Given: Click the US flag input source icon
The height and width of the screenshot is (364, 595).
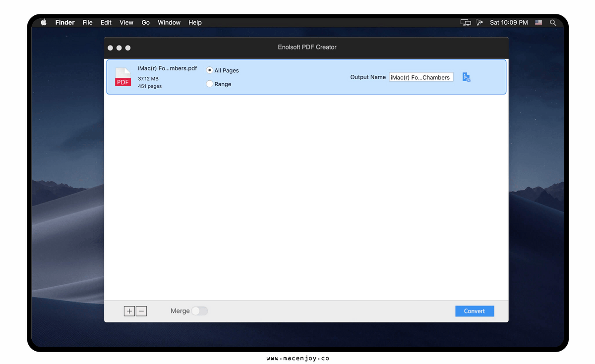Looking at the screenshot, I should [x=538, y=22].
